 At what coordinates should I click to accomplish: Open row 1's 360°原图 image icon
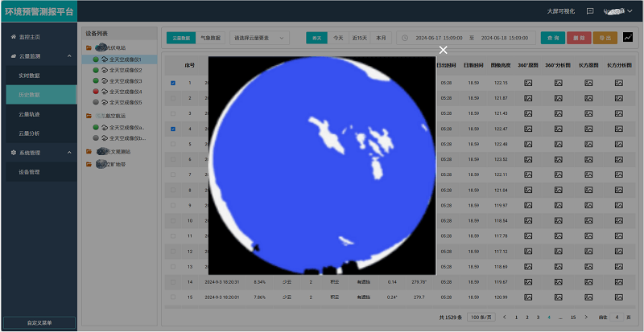528,83
